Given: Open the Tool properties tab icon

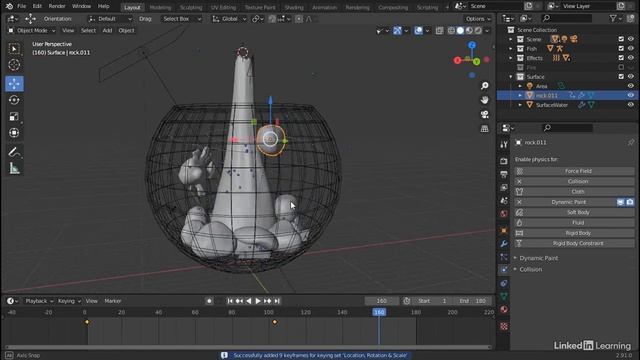Looking at the screenshot, I should [504, 144].
